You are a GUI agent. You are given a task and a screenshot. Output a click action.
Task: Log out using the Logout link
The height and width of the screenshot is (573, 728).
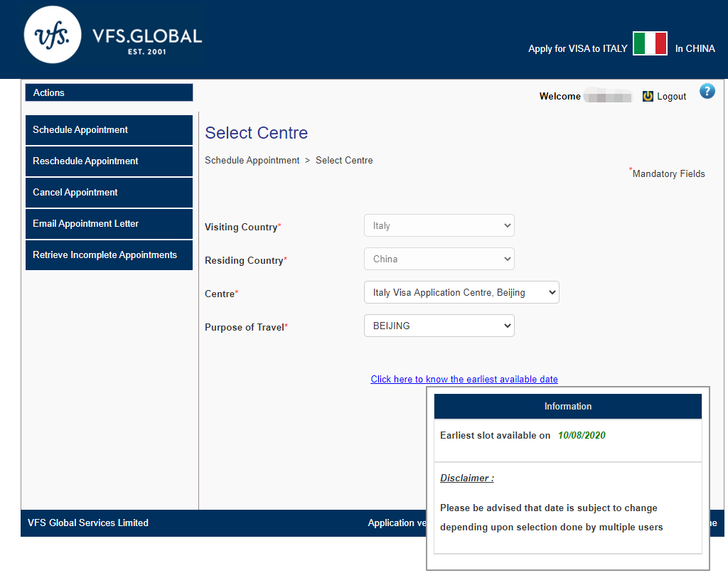671,96
